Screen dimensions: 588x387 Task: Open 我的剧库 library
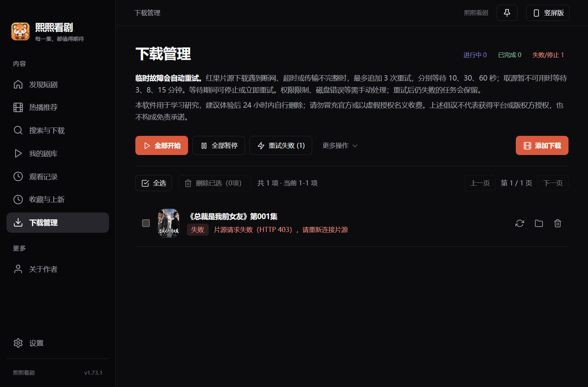click(x=58, y=154)
